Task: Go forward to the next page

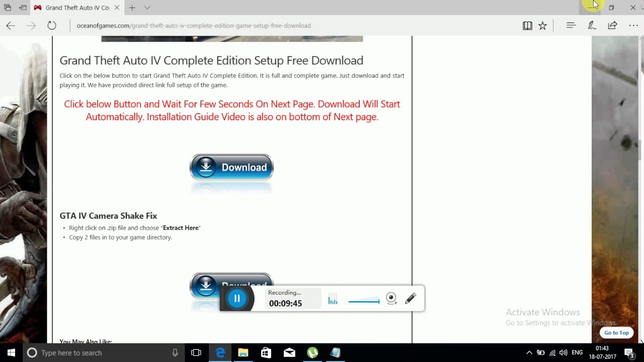Action: coord(31,26)
